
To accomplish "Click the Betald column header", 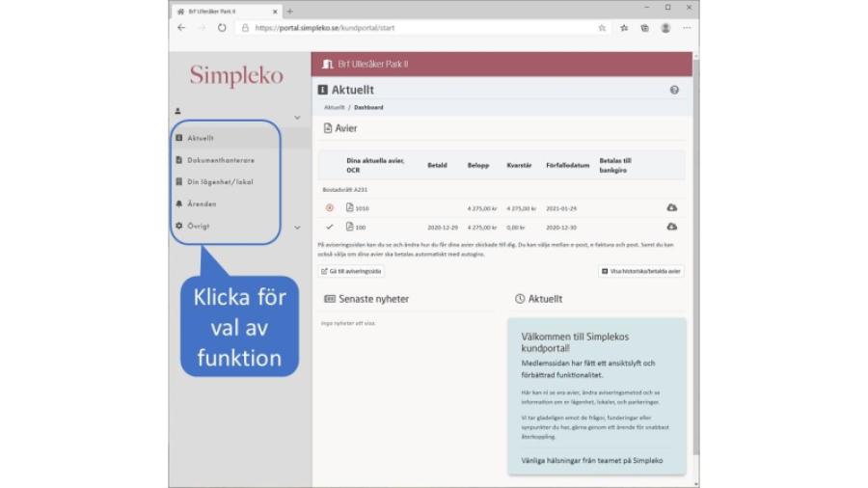I will (x=437, y=165).
